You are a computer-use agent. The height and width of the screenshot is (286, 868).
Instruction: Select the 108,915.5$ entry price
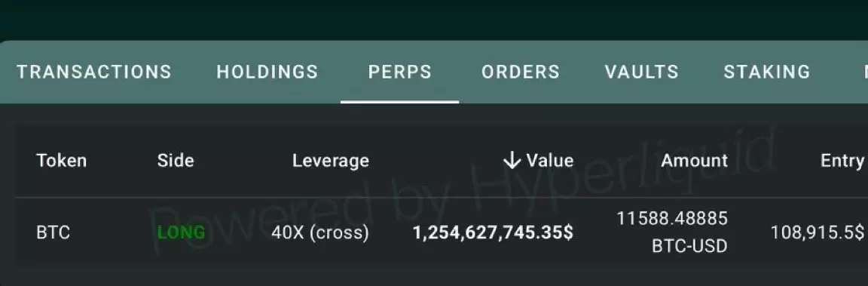[x=817, y=232]
